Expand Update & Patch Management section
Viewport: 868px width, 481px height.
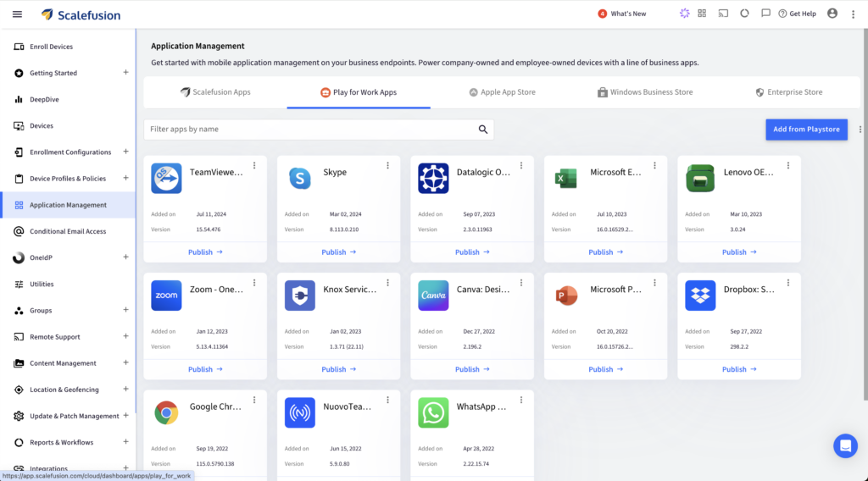pyautogui.click(x=125, y=415)
